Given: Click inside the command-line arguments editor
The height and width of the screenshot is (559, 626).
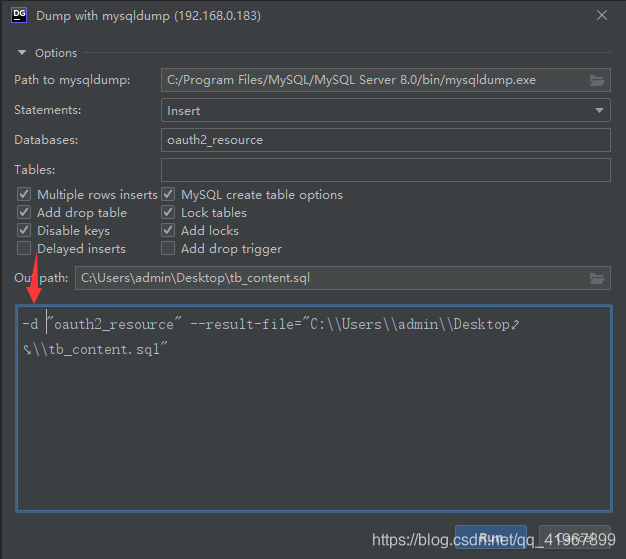Looking at the screenshot, I should click(x=314, y=408).
